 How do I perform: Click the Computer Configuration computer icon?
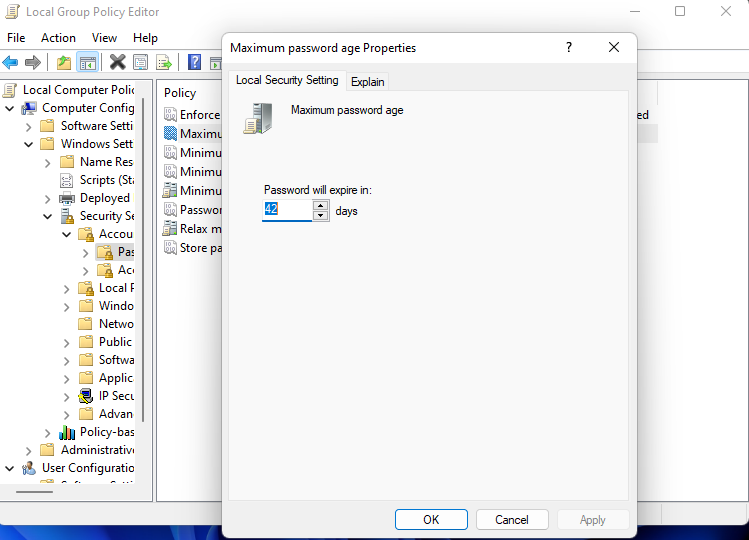29,108
